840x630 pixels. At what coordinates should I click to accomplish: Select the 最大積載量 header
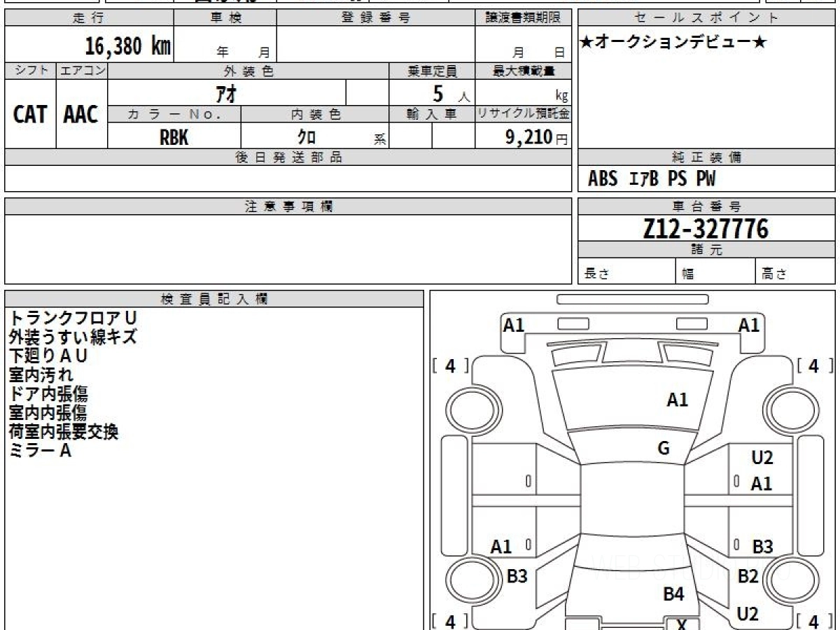(524, 71)
